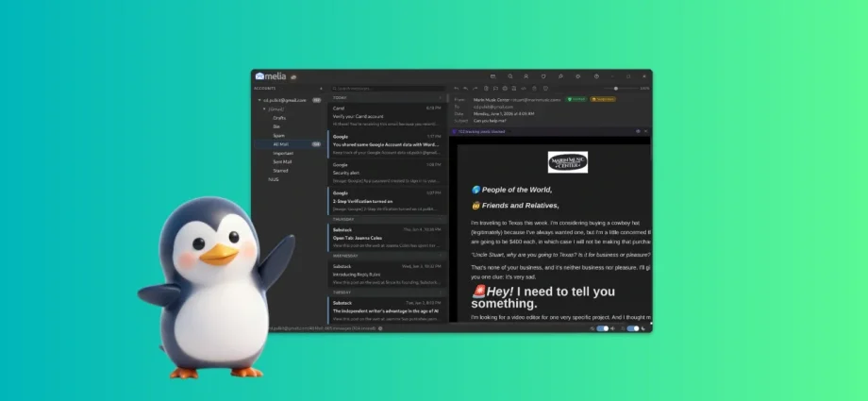The image size is (868, 401).
Task: Open the Google 'You shared some Google Account data' email
Action: 387,144
